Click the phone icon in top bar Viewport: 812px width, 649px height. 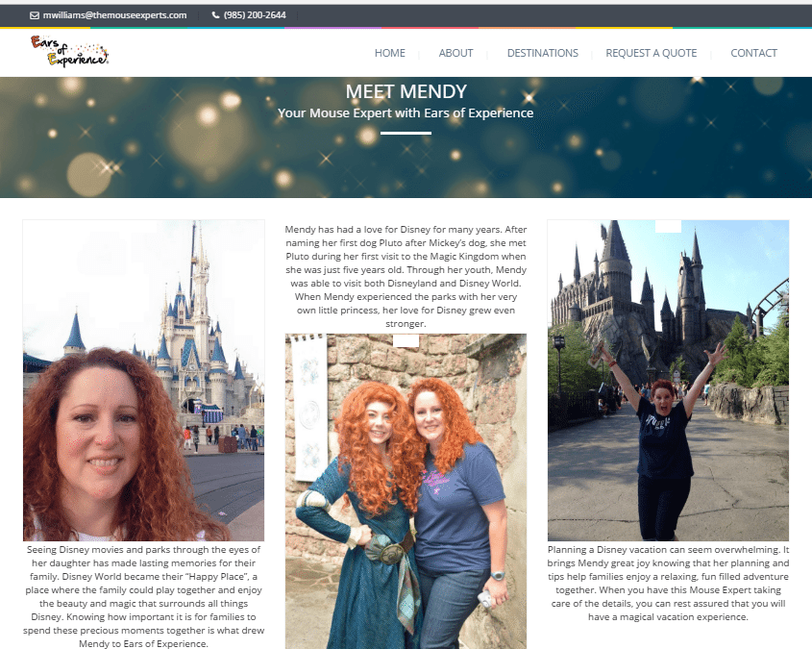pos(215,15)
